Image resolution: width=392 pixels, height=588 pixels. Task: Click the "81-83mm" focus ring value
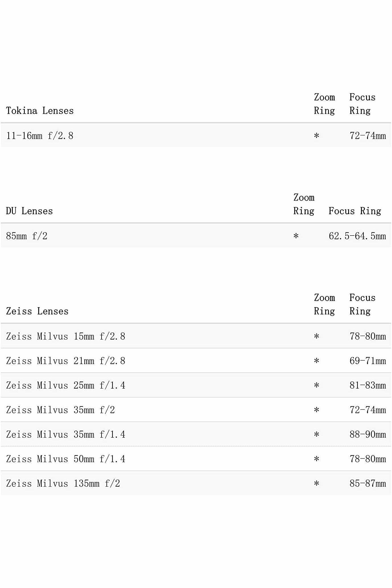[x=368, y=385]
